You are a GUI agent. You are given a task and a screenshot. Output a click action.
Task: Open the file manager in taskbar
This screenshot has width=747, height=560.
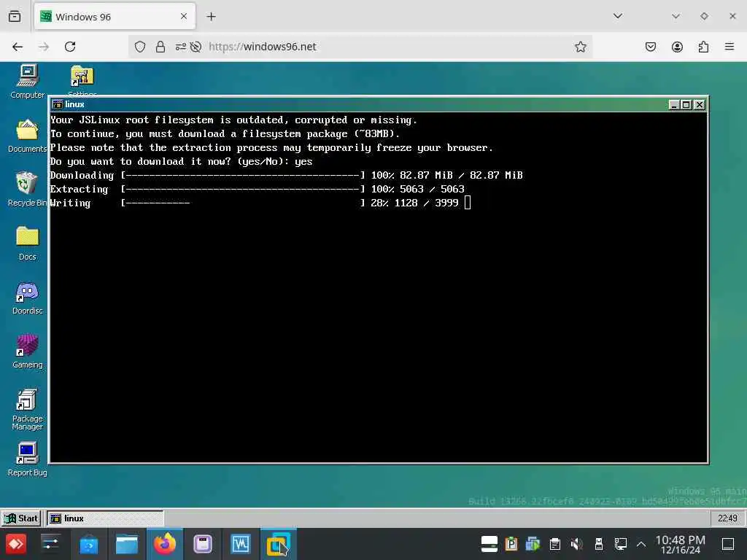[x=127, y=544]
